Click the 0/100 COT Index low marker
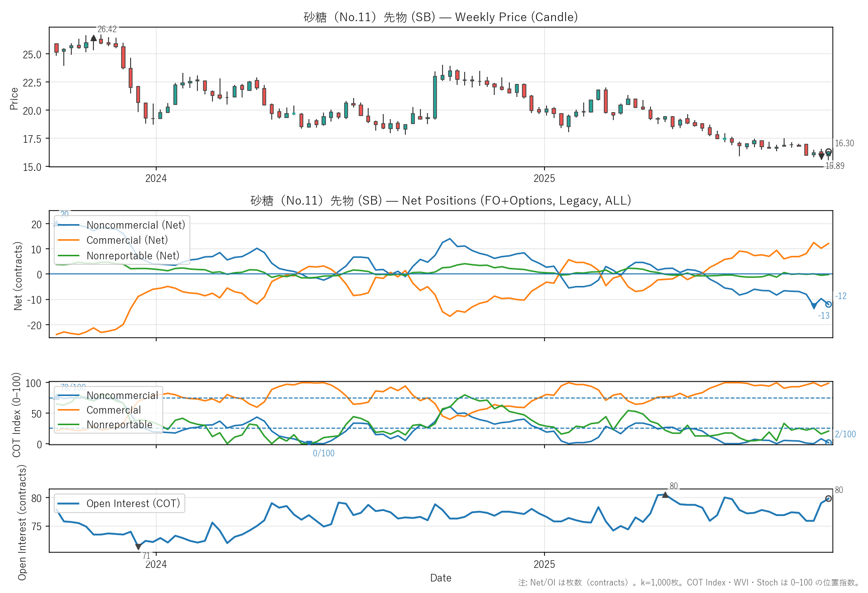The height and width of the screenshot is (593, 868). pyautogui.click(x=309, y=443)
